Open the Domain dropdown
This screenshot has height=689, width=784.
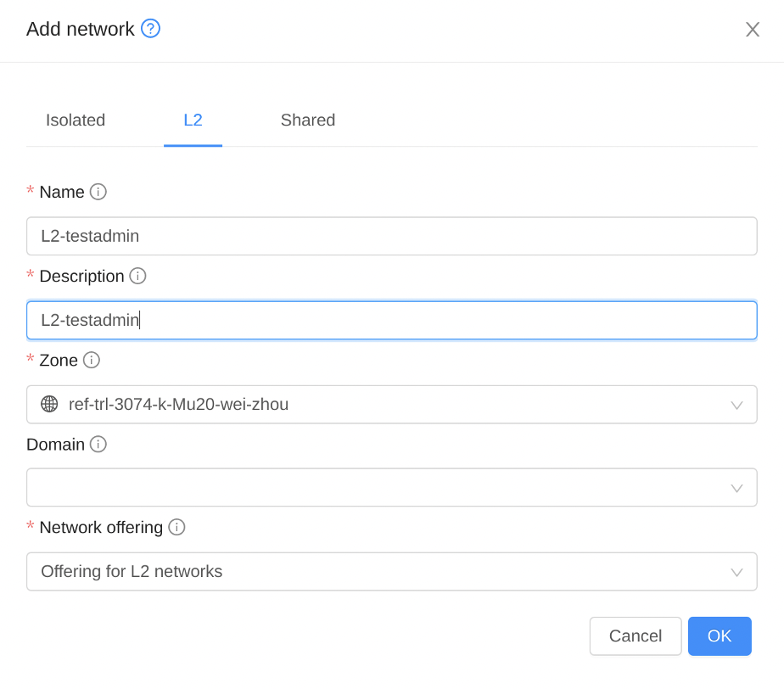coord(391,488)
